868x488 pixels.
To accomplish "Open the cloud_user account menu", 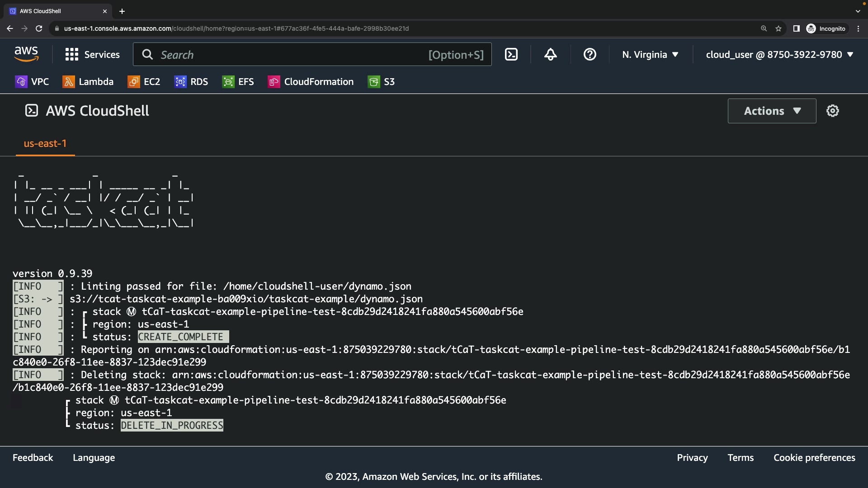I will coord(779,55).
